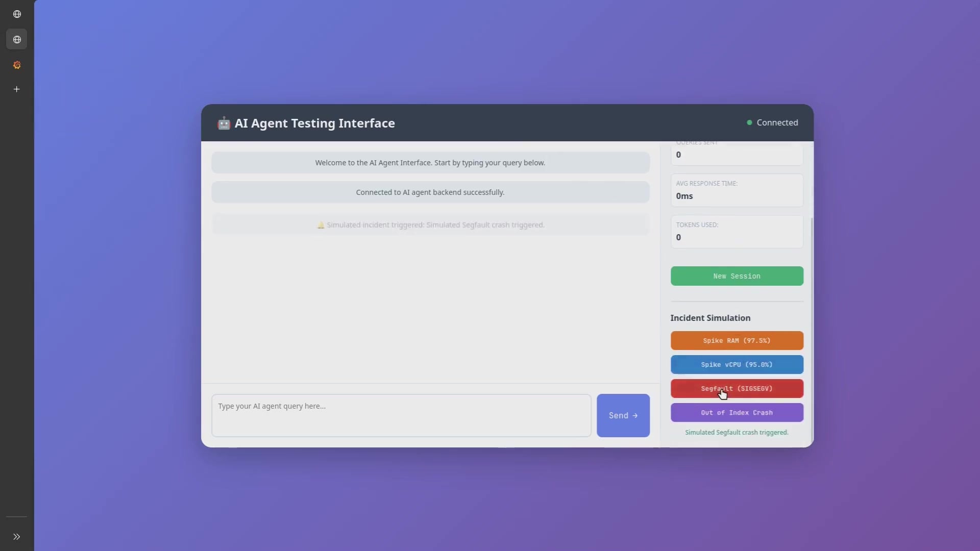The height and width of the screenshot is (551, 980).
Task: Click the green Connected status dot
Action: (x=749, y=122)
